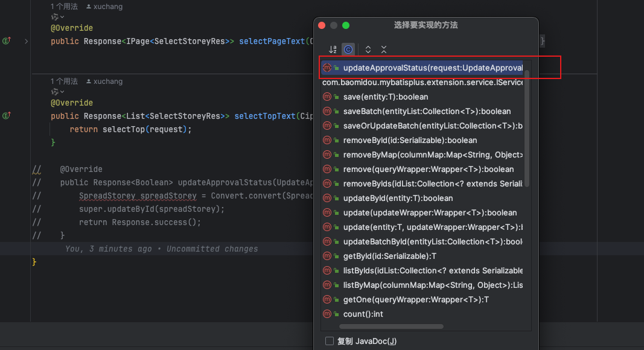The image size is (644, 350).
Task: Open the inlay hints dropdown above second @Override
Action: pos(57,92)
